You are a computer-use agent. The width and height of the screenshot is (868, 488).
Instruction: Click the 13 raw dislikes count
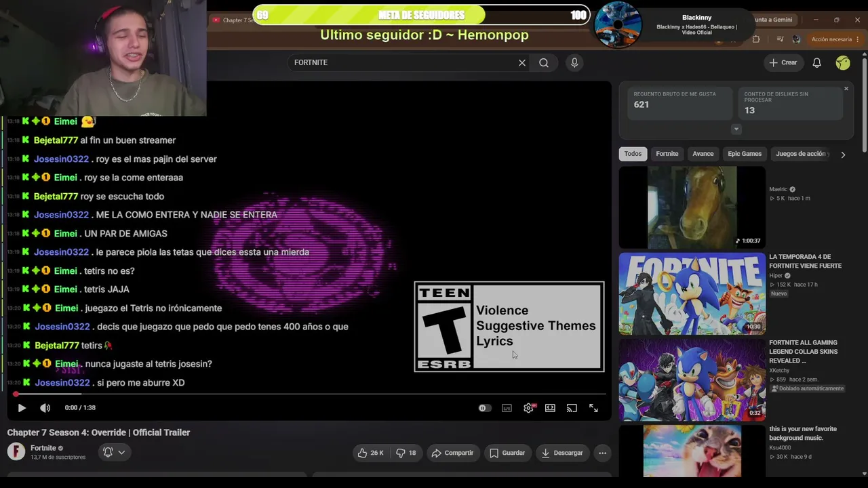(749, 110)
